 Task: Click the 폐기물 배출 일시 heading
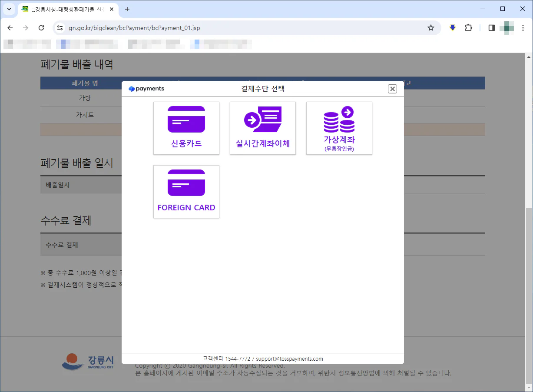[77, 163]
